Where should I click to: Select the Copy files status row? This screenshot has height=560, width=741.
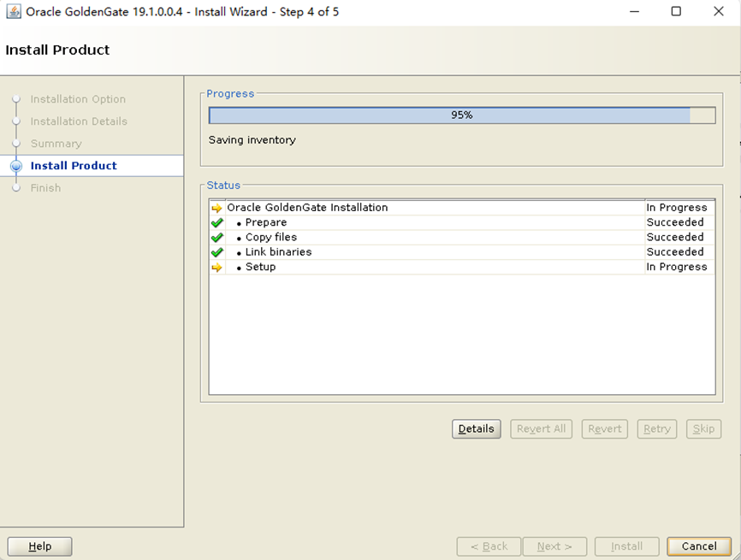(462, 238)
